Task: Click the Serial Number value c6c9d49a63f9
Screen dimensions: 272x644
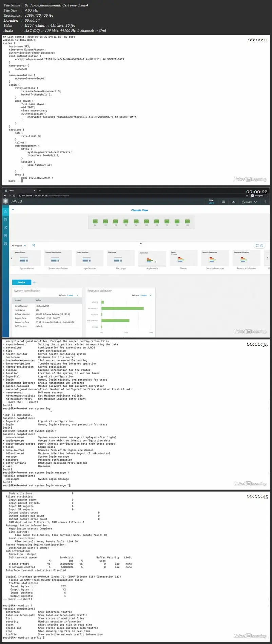Action: 42,306
